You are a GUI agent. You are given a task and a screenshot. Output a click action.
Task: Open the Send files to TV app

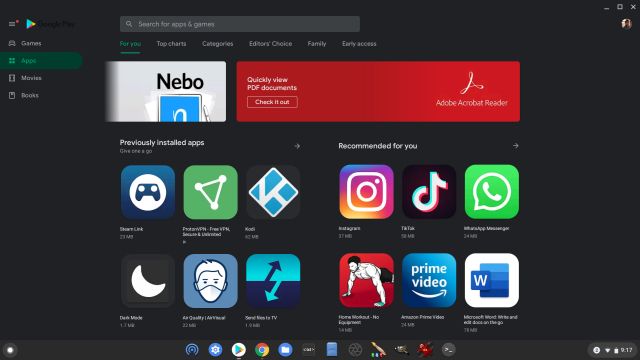tap(273, 281)
